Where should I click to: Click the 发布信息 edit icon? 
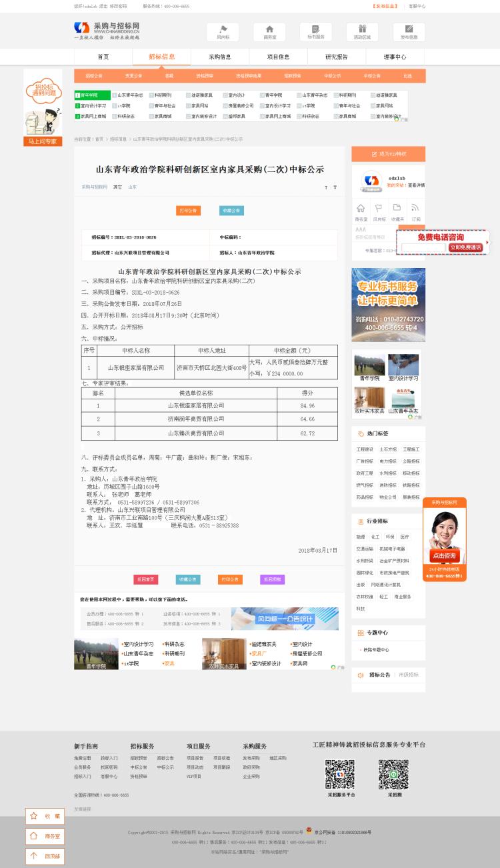tap(409, 31)
